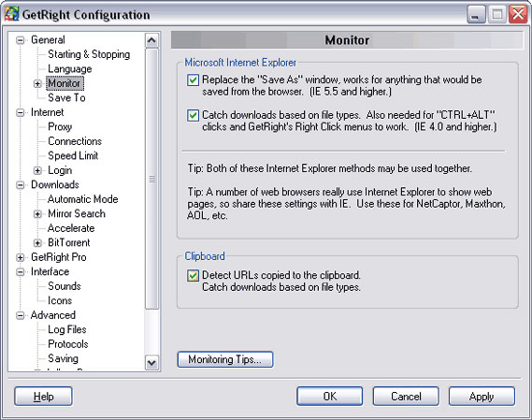Click the tree scrollbar up arrow

click(x=151, y=40)
